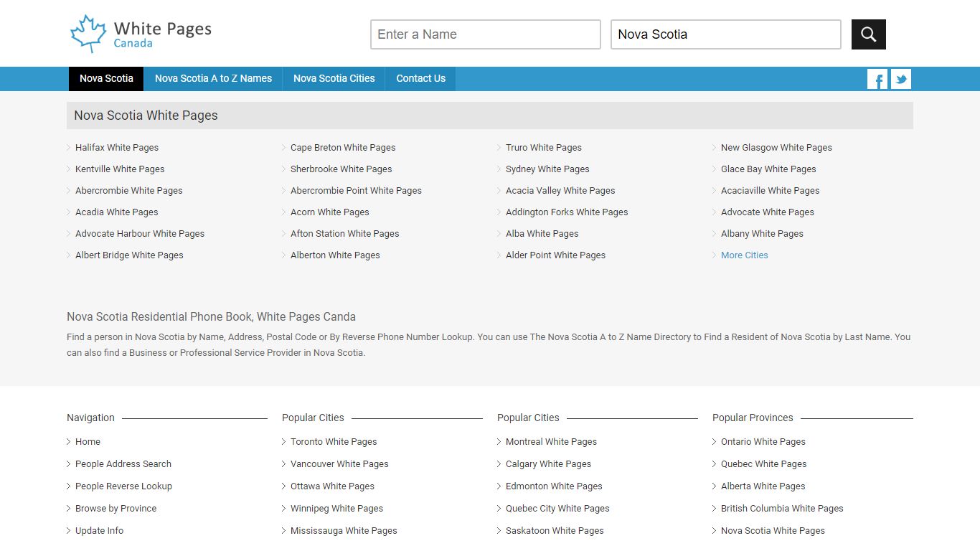Open Alberta White Pages link
Viewport: 980px width, 551px height.
coord(763,486)
